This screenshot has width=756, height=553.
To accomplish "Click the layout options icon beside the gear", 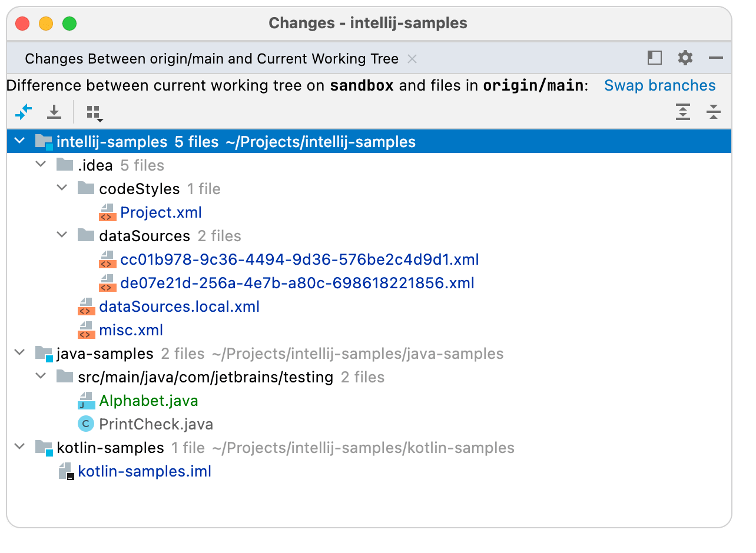I will (x=654, y=58).
